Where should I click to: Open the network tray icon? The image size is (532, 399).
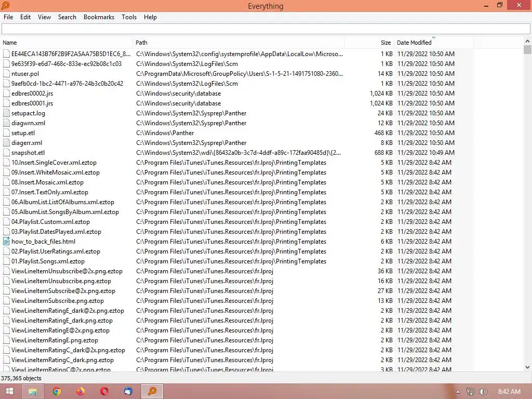(x=471, y=392)
